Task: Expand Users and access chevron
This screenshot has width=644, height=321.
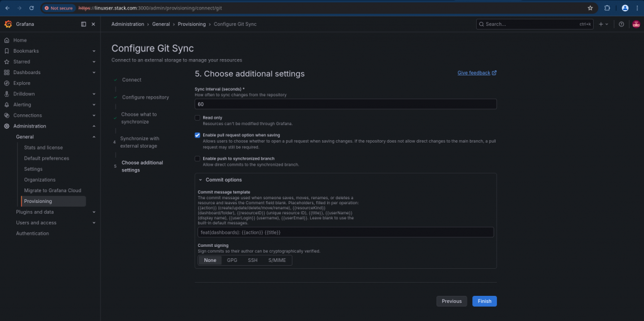Action: pyautogui.click(x=94, y=222)
